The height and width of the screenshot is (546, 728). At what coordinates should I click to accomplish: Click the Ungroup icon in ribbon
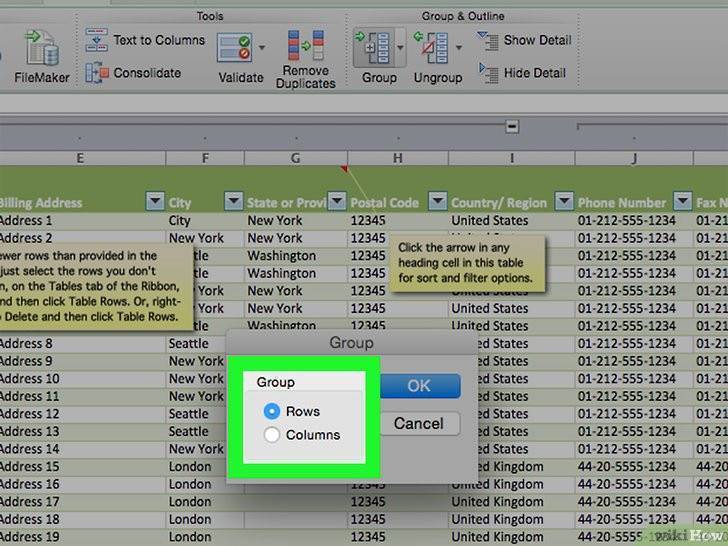point(432,47)
